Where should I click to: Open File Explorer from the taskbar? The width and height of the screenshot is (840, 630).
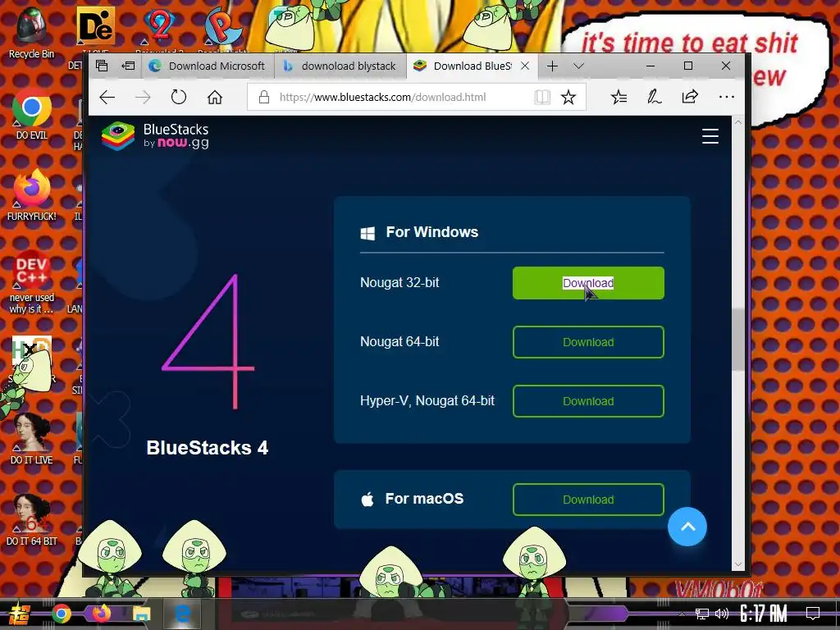tap(141, 614)
